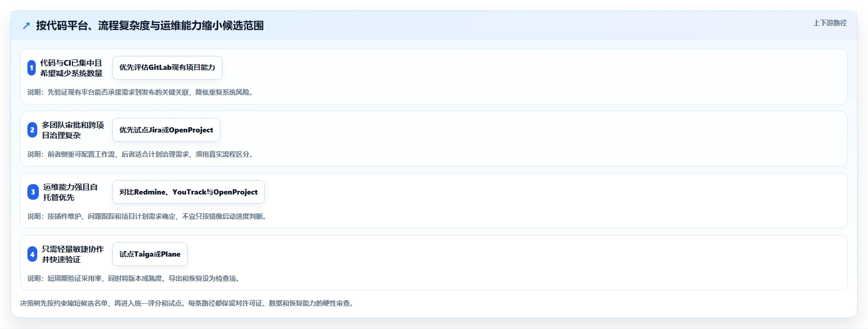This screenshot has height=329, width=868.
Task: Click the 上下游路径 label
Action: (830, 23)
